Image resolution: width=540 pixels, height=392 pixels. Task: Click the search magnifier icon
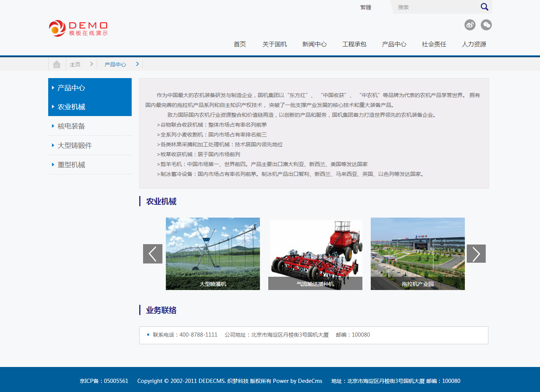point(484,7)
